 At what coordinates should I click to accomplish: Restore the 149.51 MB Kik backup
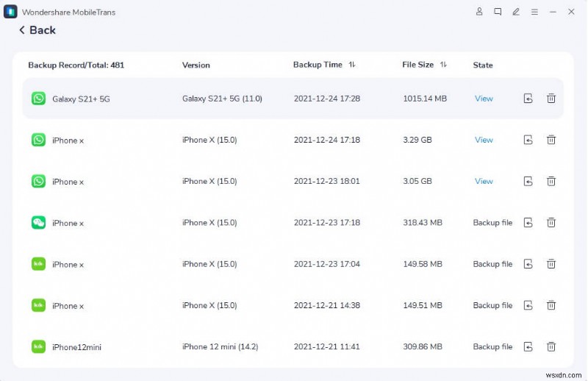pyautogui.click(x=528, y=305)
